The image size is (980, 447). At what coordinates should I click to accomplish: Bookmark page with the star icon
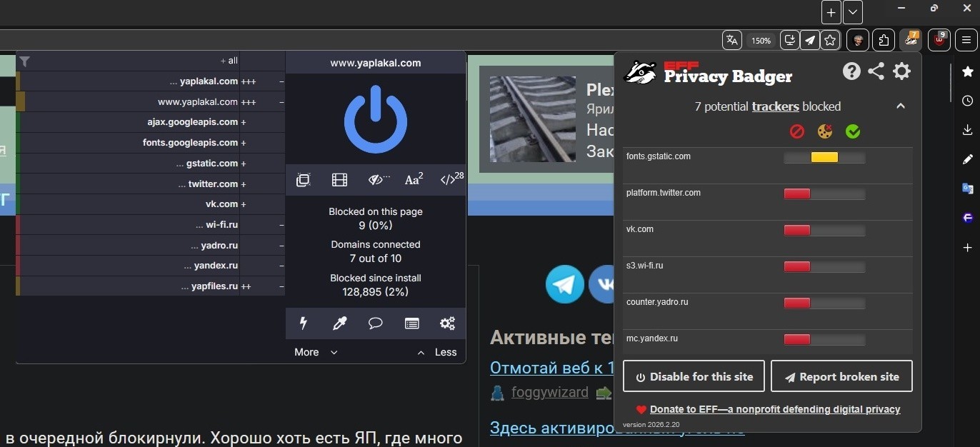[830, 40]
